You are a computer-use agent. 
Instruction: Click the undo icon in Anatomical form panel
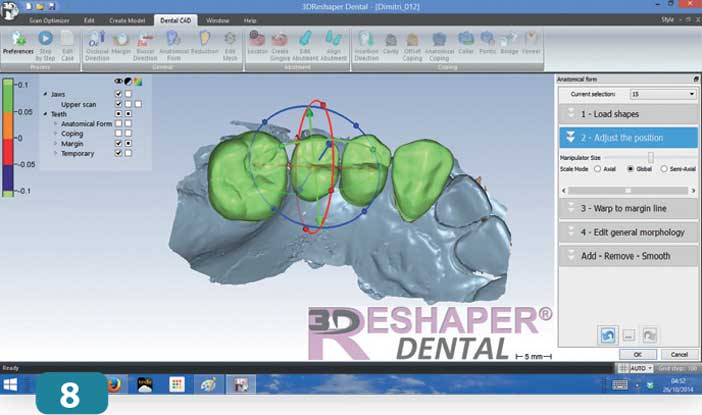pos(607,335)
